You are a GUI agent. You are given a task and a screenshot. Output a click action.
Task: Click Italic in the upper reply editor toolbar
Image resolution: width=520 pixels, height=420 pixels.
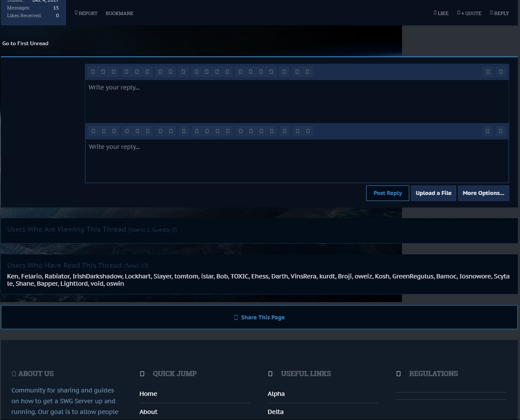[x=103, y=72]
